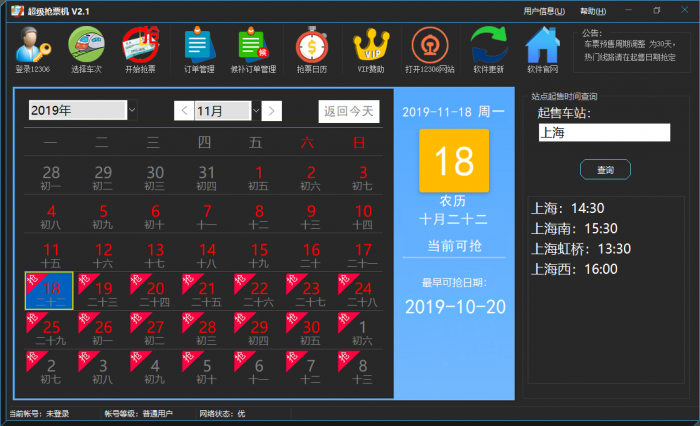Click the VIP赞助 crown icon
This screenshot has width=700, height=426.
(x=370, y=46)
